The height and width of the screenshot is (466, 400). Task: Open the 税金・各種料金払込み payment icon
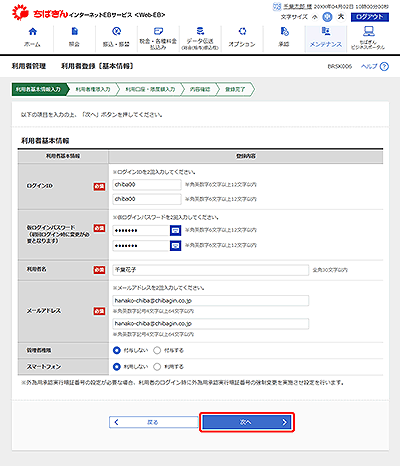point(158,31)
